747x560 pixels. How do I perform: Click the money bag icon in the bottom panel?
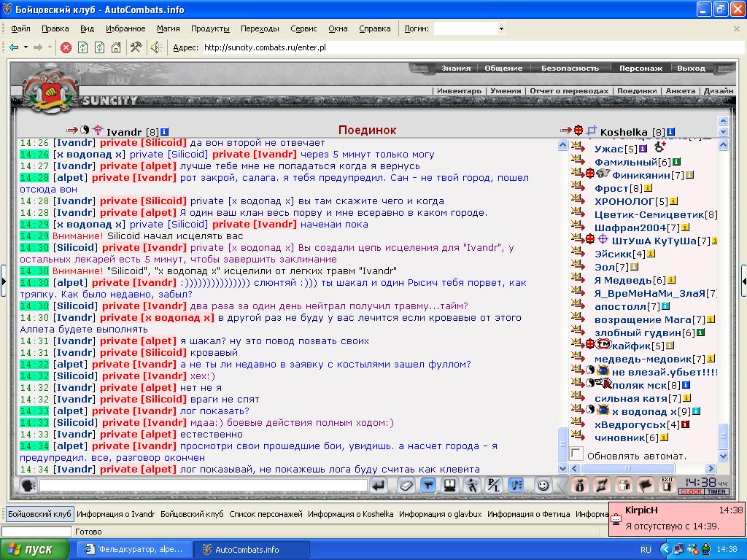coord(580,485)
